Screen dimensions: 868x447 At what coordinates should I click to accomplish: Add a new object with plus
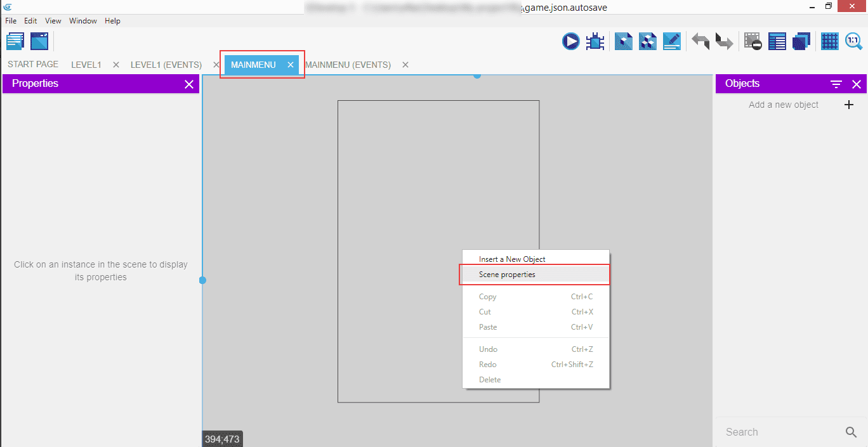pos(849,105)
